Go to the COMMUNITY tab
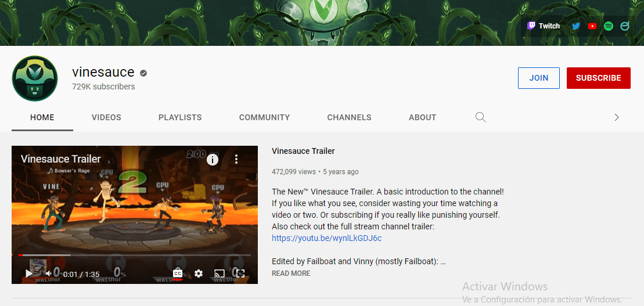 click(264, 117)
